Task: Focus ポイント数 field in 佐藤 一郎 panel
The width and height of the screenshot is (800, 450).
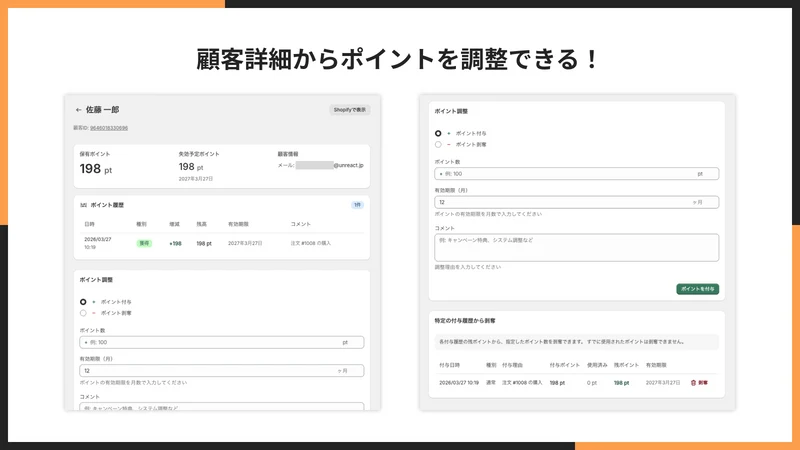Action: tap(222, 342)
